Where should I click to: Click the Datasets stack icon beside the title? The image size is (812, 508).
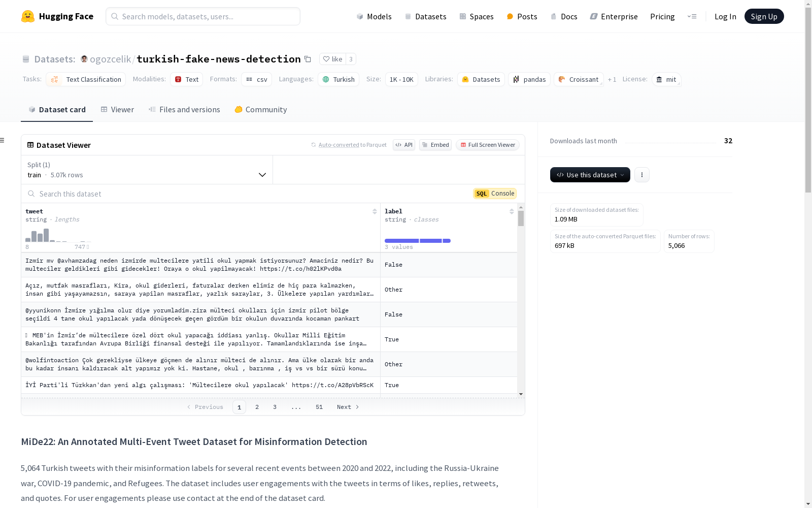click(x=26, y=59)
